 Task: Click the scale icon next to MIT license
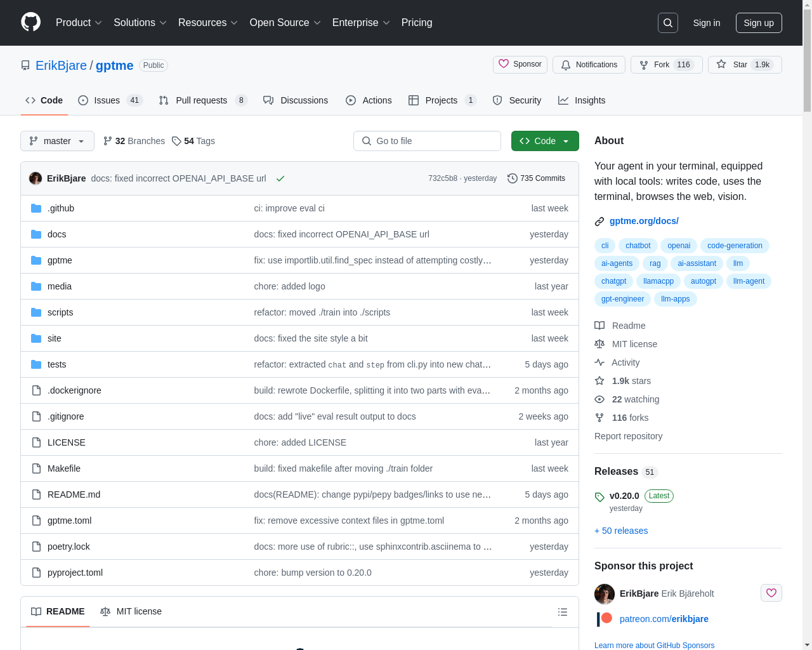tap(599, 344)
